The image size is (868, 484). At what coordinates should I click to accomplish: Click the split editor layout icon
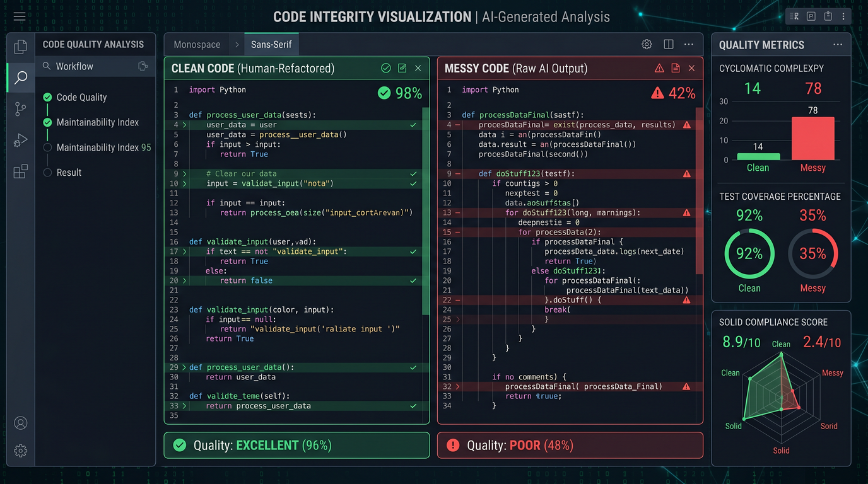[669, 44]
